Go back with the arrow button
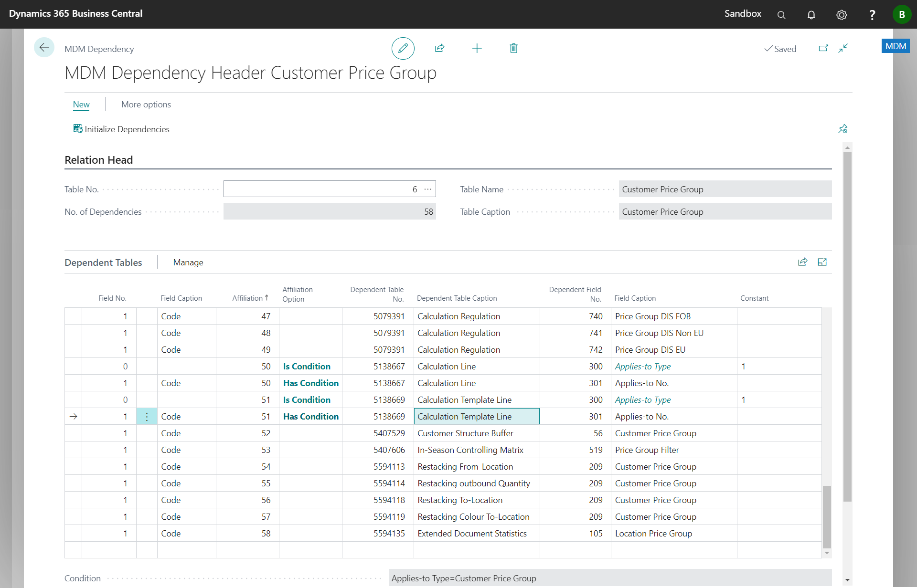The image size is (917, 588). coord(44,47)
